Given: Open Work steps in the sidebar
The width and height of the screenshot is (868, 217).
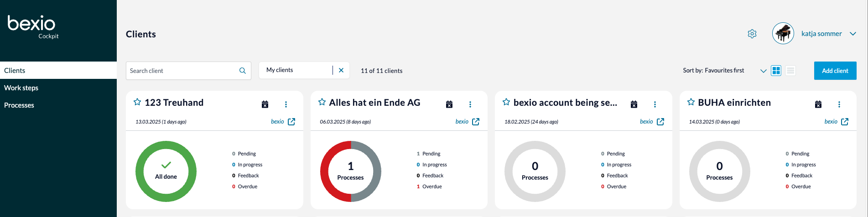Looking at the screenshot, I should pyautogui.click(x=58, y=88).
